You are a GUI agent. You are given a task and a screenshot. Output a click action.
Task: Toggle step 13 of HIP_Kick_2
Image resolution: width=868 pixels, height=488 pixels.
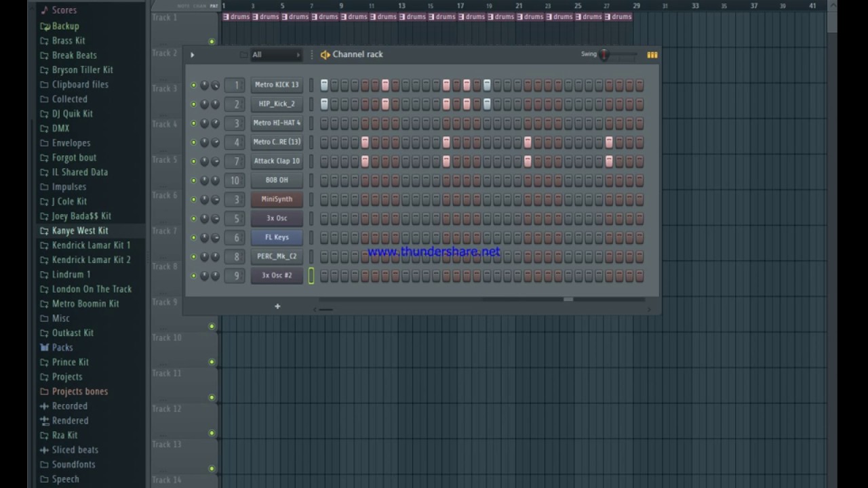coord(446,104)
